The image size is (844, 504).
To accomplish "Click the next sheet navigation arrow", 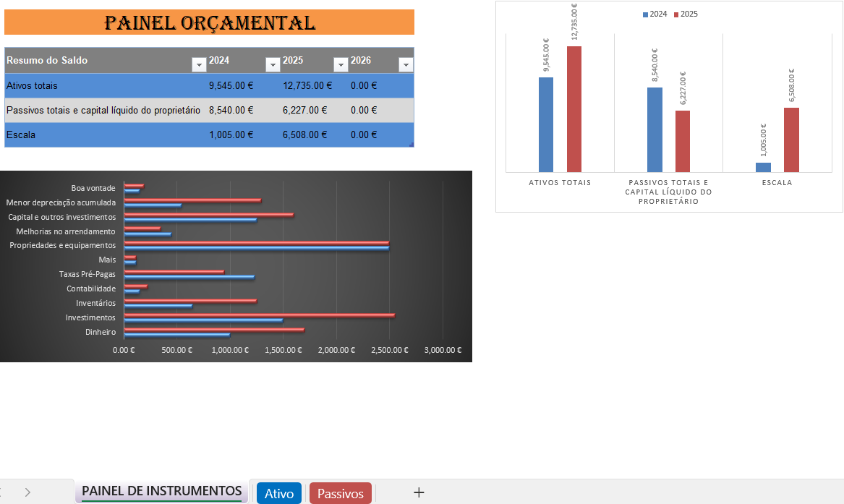I will point(27,492).
